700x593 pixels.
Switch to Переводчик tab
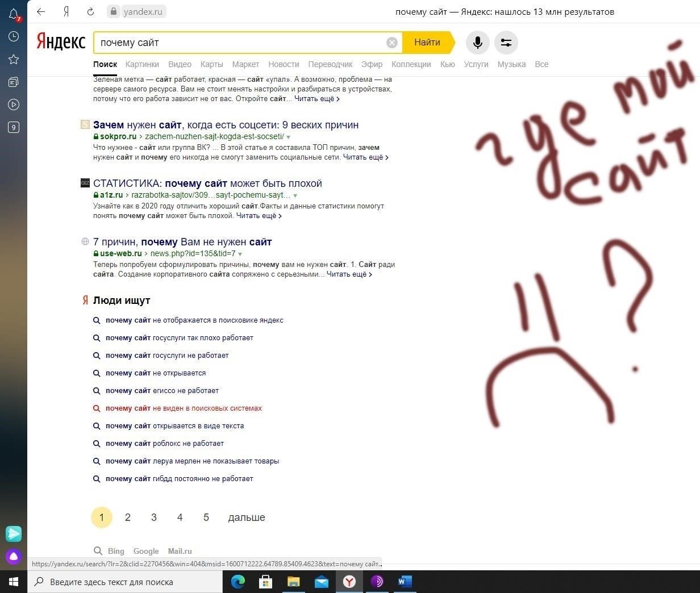(x=330, y=64)
